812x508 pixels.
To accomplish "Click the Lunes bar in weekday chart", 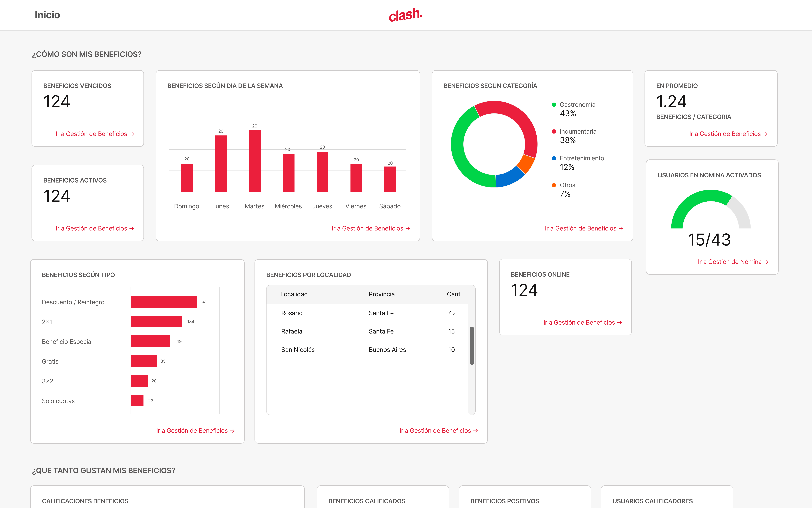I will coord(221,164).
